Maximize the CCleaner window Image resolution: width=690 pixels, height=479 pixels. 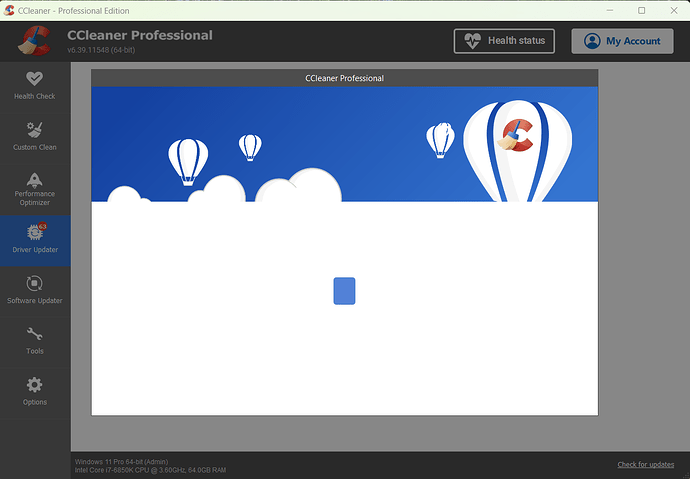642,11
